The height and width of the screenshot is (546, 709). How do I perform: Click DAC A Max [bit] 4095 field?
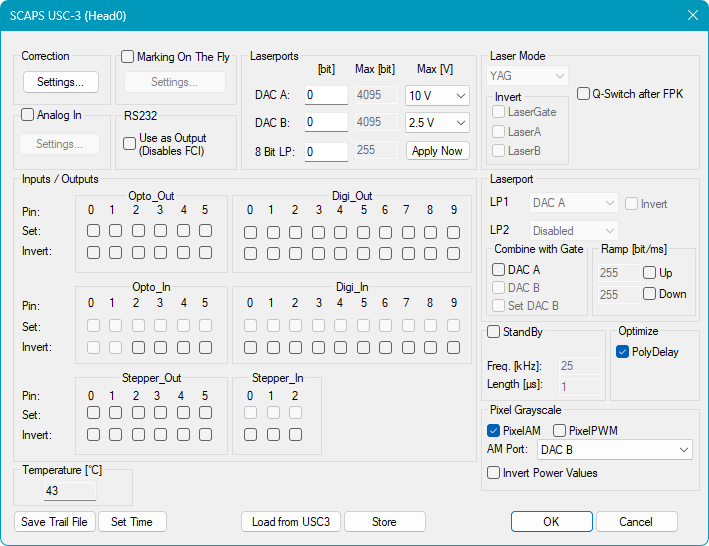pyautogui.click(x=376, y=95)
